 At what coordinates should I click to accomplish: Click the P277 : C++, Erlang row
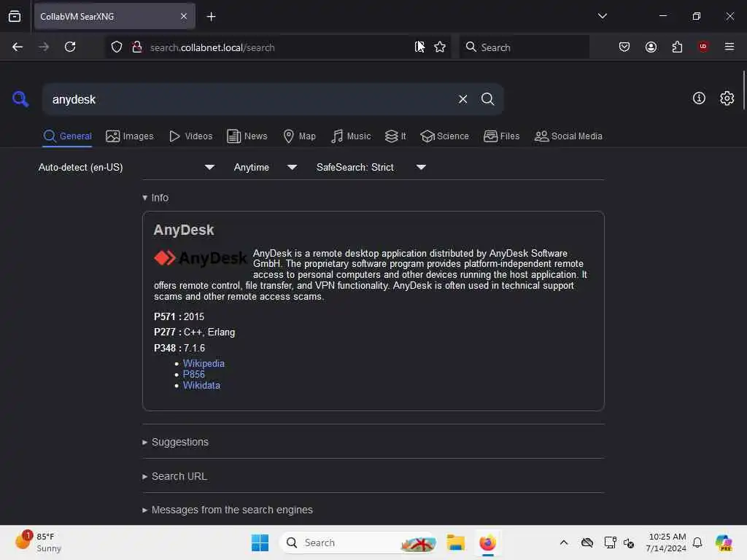coord(194,332)
